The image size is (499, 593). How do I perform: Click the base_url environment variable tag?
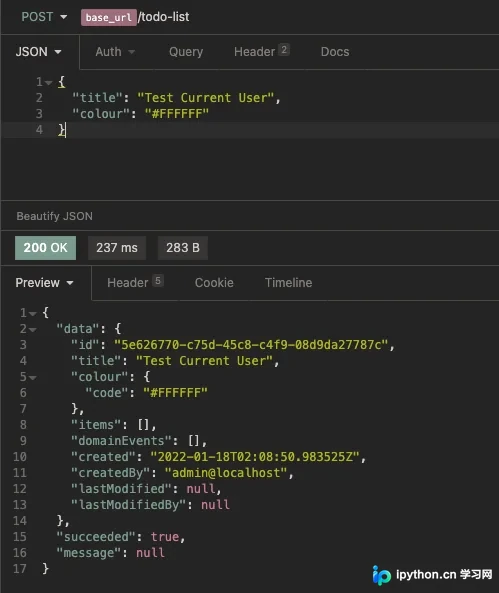point(109,17)
